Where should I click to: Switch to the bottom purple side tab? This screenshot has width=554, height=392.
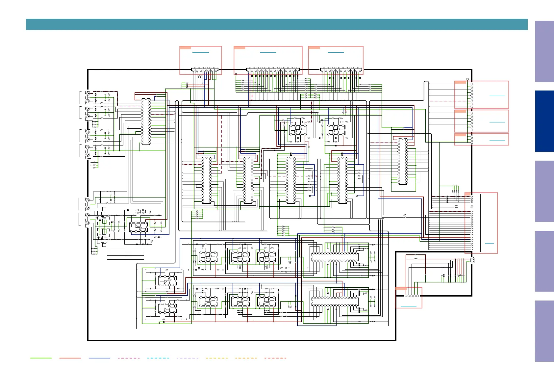pos(544,331)
